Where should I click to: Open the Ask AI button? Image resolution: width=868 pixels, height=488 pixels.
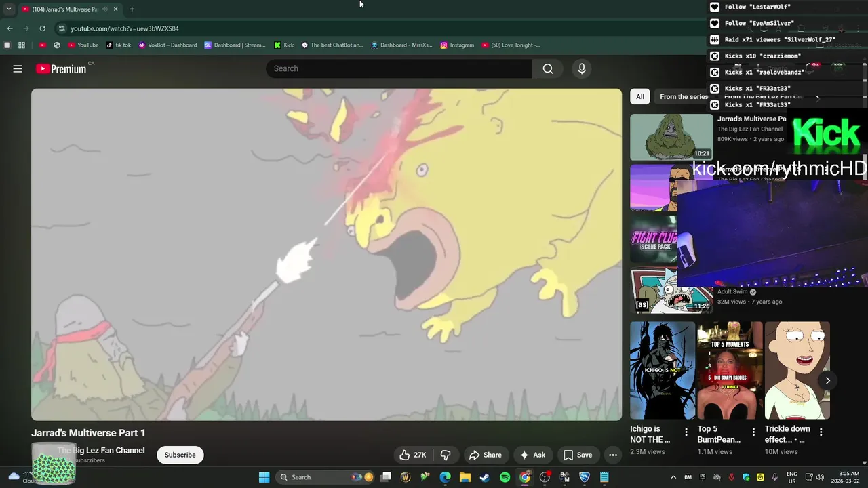coord(532,455)
